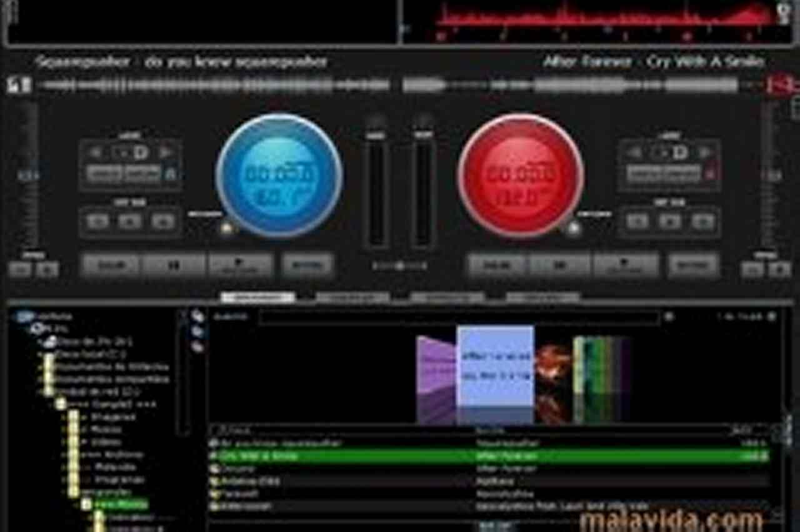Toggle the loop lock icon on left deck

[171, 174]
